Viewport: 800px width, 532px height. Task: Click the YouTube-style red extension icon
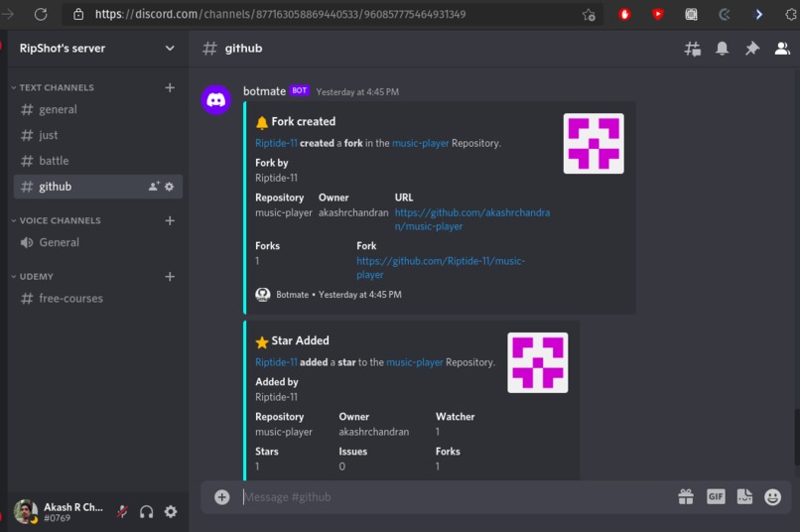658,14
